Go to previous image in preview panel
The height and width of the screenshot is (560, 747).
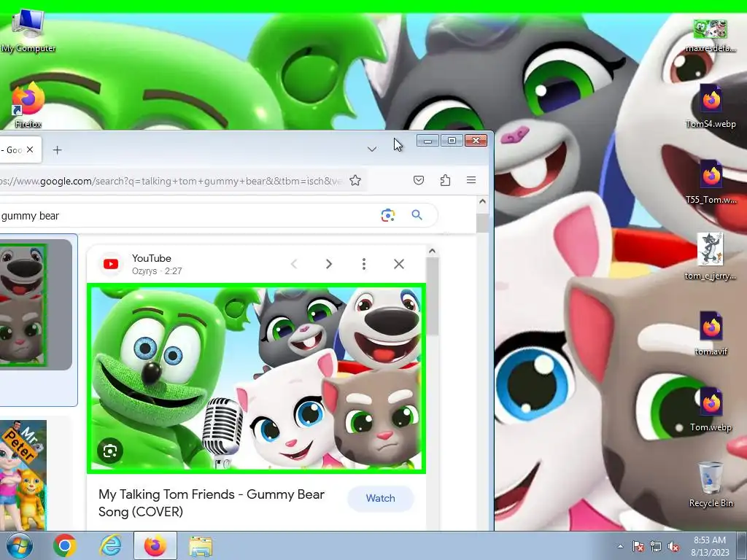click(294, 264)
